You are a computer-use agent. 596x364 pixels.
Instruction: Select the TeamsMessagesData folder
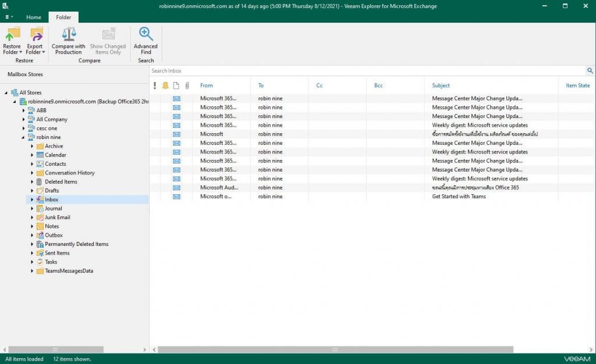[69, 271]
